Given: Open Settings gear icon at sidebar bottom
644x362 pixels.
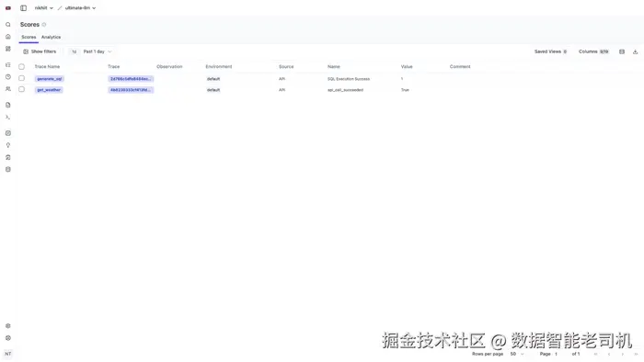Looking at the screenshot, I should coord(7,326).
